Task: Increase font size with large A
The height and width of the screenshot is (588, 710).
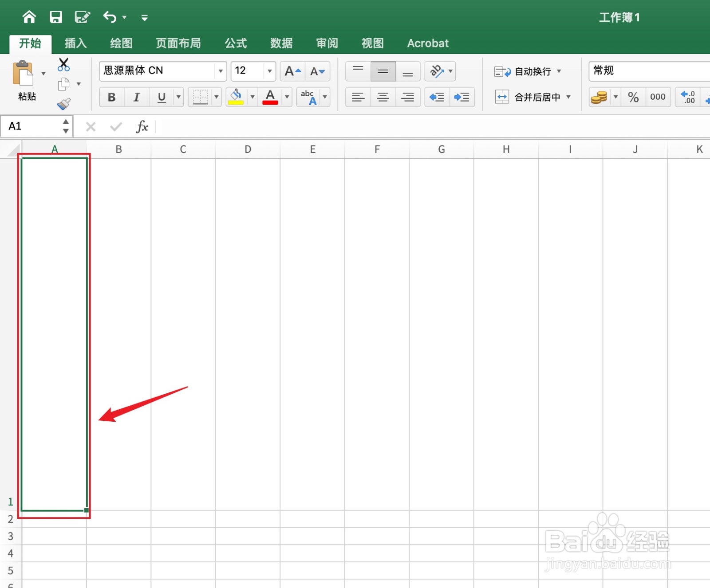Action: coord(292,71)
